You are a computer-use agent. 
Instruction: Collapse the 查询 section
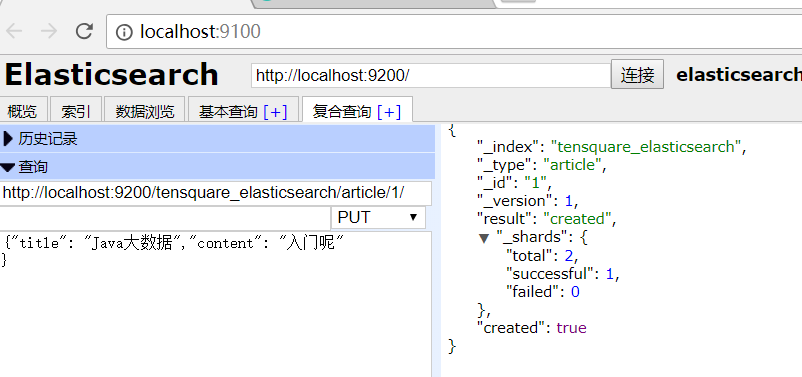tap(217, 167)
